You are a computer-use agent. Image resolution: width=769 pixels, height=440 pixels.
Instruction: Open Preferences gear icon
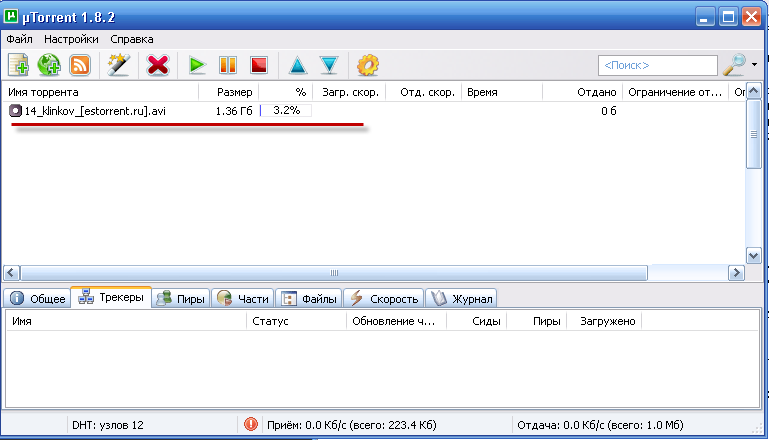tap(368, 65)
